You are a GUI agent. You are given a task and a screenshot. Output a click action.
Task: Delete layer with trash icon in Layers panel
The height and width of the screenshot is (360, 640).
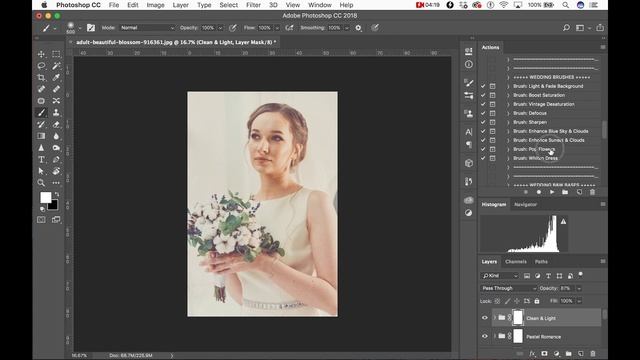click(593, 353)
